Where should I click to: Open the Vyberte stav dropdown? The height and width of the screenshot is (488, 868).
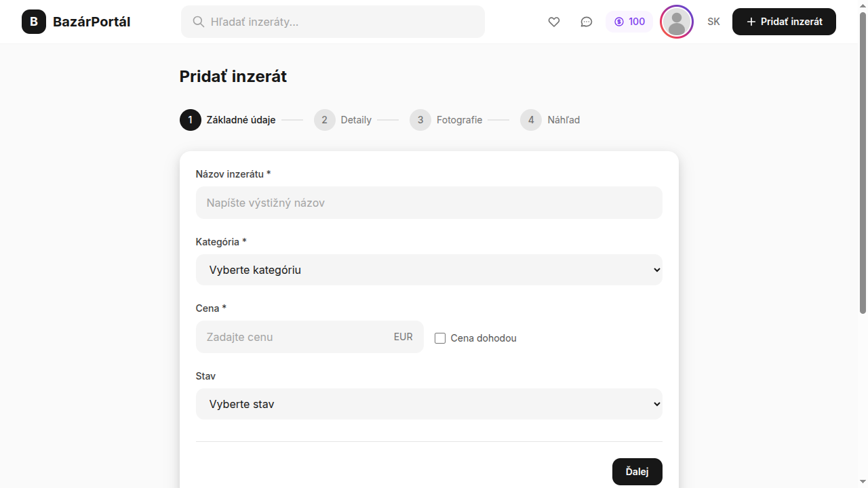429,404
